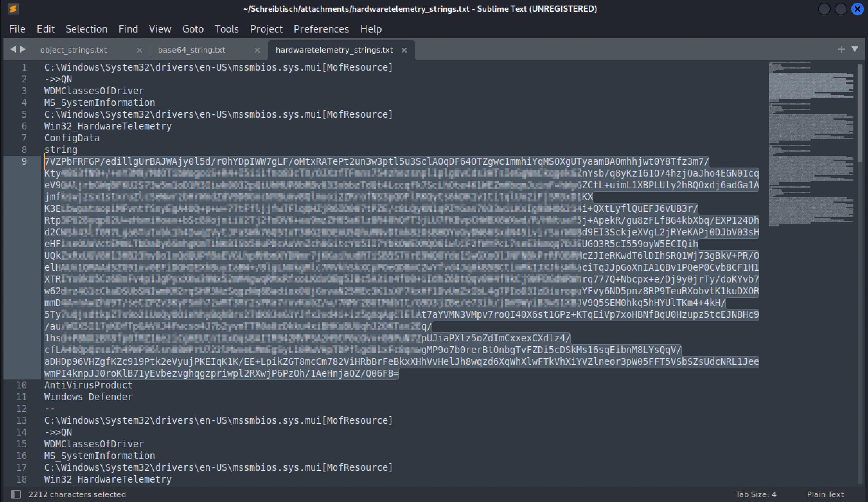868x502 pixels.
Task: Click the Sublime Text app icon in the title bar
Action: pos(13,9)
